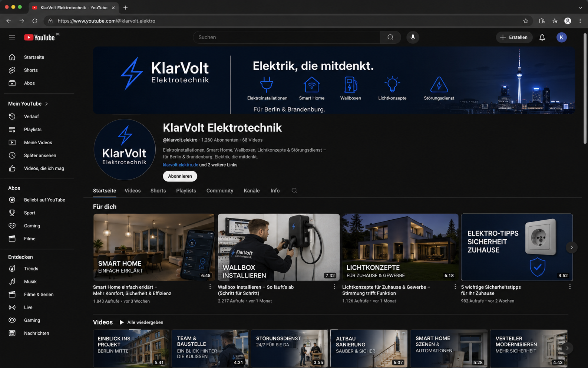The height and width of the screenshot is (368, 588).
Task: Open Meine Videos in sidebar
Action: point(37,142)
